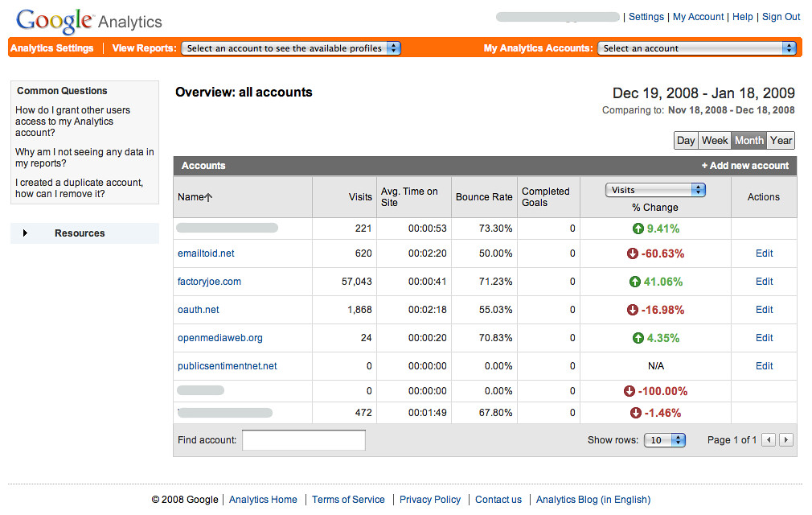Click Add new account
This screenshot has height=515, width=812.
(x=745, y=166)
